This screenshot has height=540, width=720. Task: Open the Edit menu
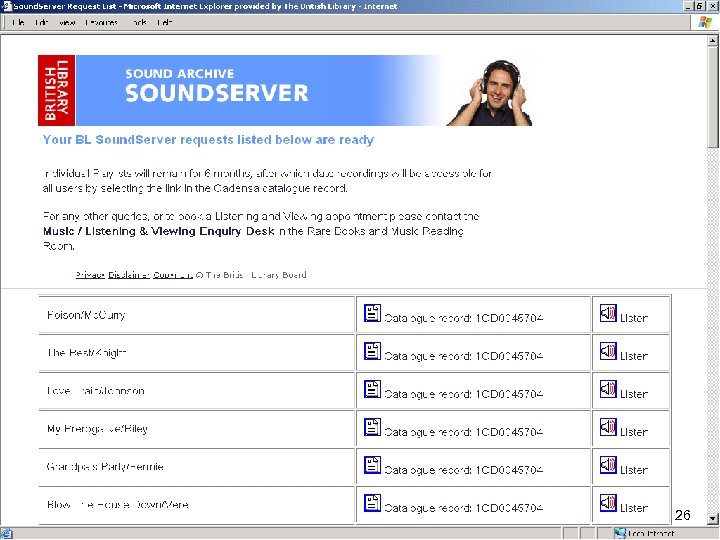tap(41, 22)
